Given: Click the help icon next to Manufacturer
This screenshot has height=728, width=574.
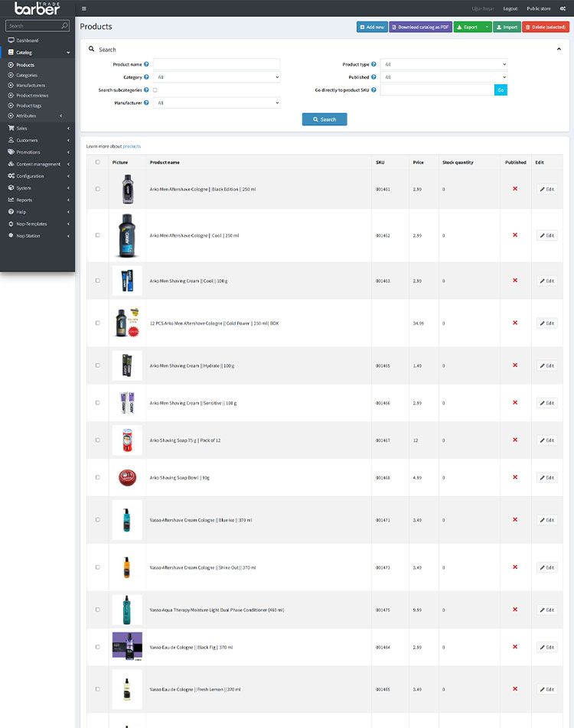Looking at the screenshot, I should click(x=146, y=102).
